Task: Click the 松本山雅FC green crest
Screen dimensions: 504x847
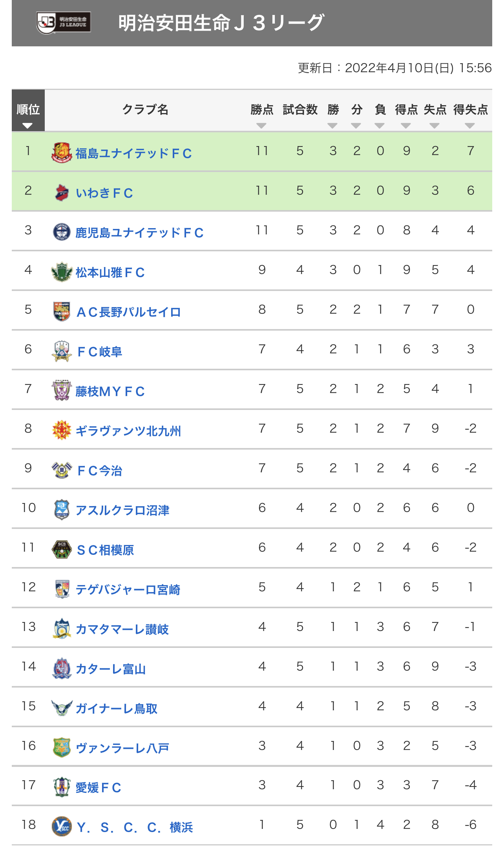Action: point(62,272)
